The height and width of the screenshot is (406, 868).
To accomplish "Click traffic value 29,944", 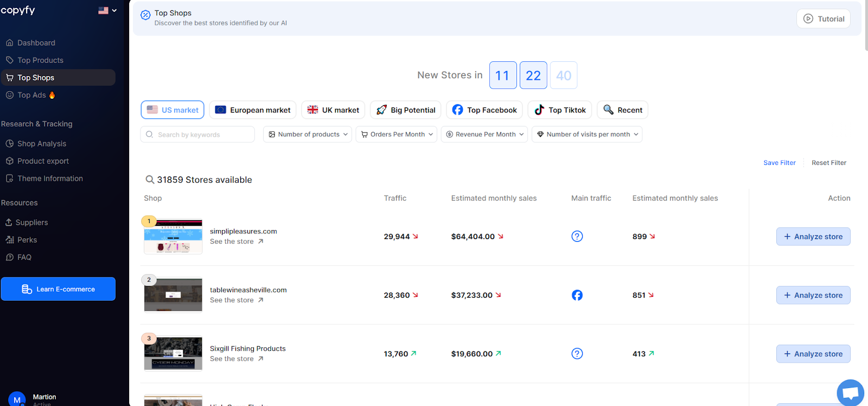I will (x=397, y=237).
